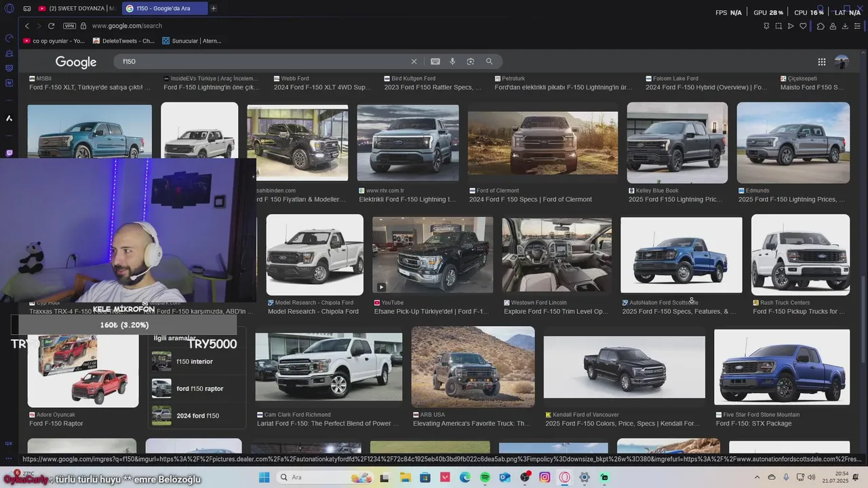This screenshot has height=488, width=868.
Task: Open Microsoft Edge from the taskbar
Action: 465,478
